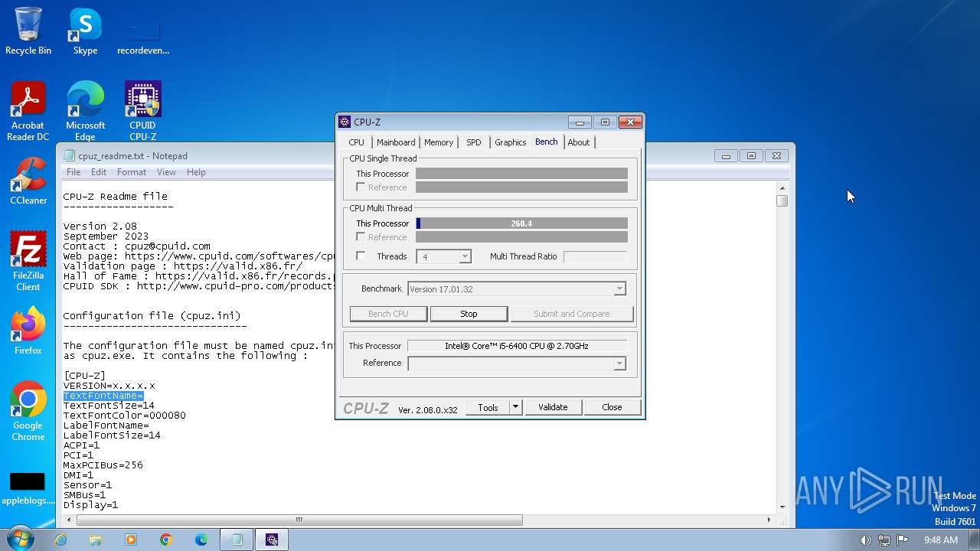Enable Single Thread Reference checkbox

[361, 187]
